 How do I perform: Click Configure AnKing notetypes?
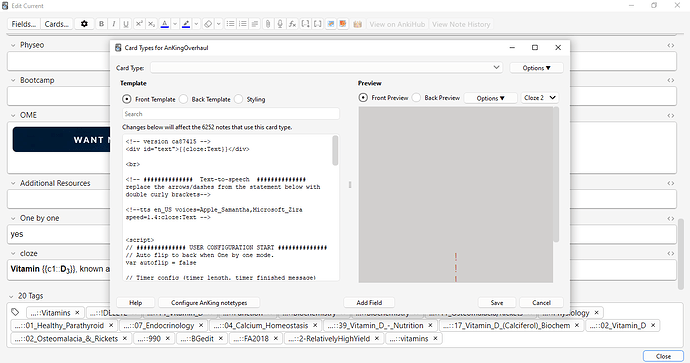[209, 303]
